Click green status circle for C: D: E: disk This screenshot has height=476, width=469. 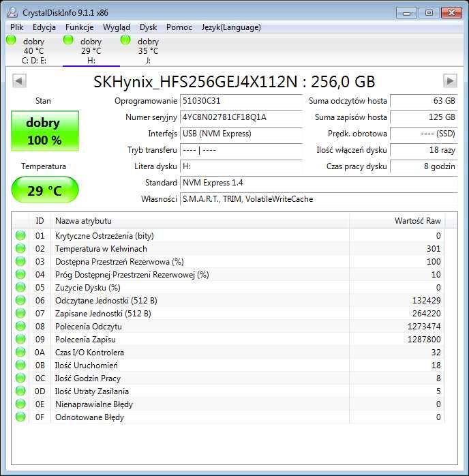coord(11,40)
